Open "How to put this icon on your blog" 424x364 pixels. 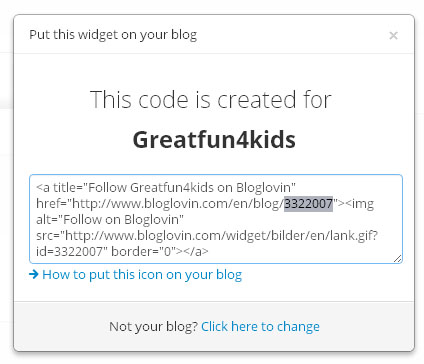coord(142,275)
